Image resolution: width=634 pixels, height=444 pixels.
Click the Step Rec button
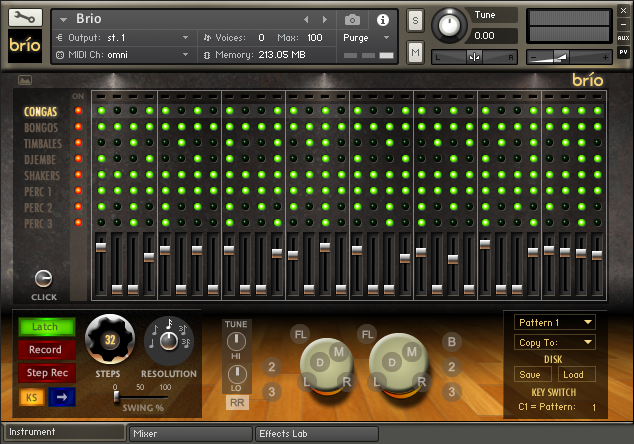[x=46, y=373]
